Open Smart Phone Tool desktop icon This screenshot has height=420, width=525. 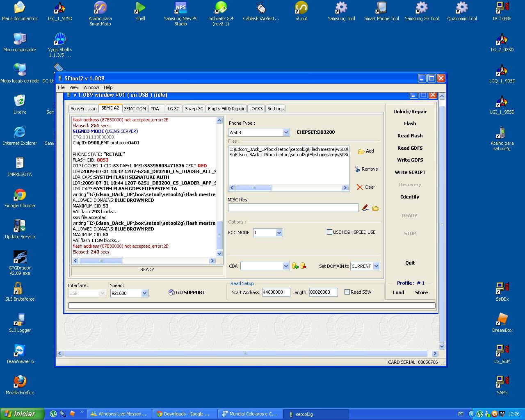[381, 11]
